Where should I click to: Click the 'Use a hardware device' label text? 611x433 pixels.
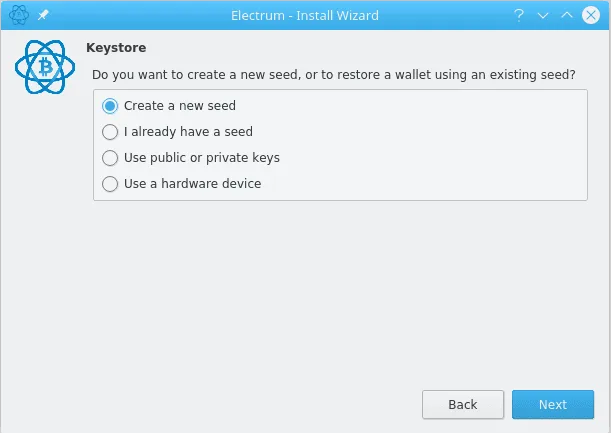click(x=192, y=184)
